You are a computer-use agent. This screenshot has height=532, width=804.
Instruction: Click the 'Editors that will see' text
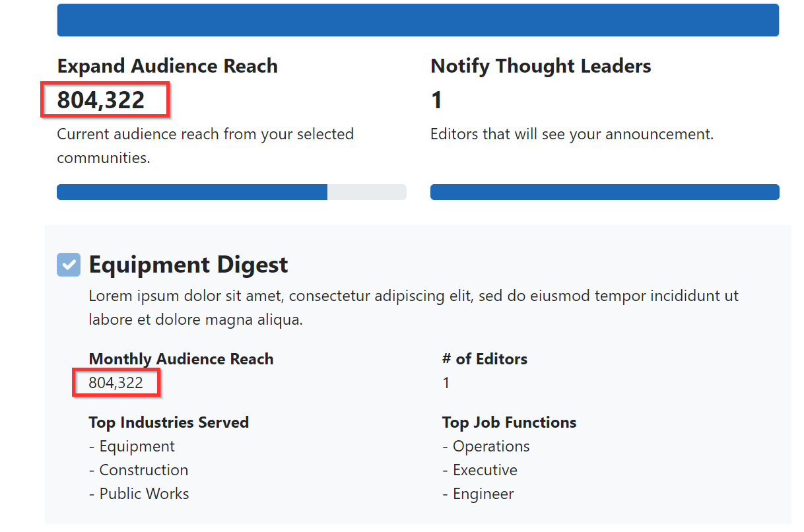(x=572, y=134)
